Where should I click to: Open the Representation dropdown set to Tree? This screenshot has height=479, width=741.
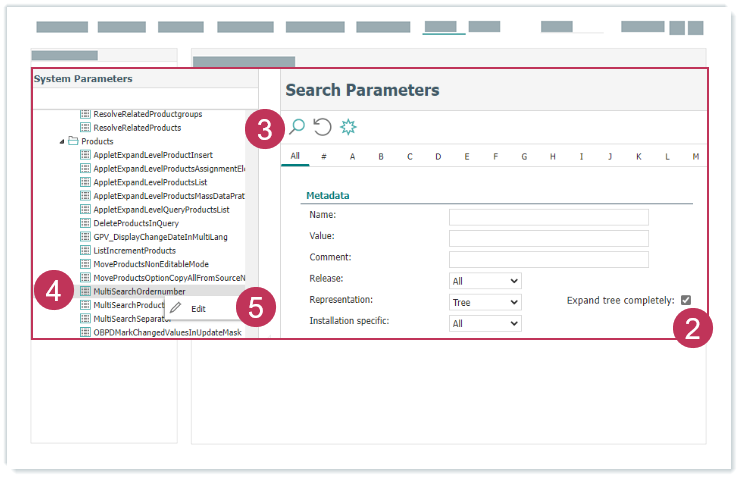[x=485, y=302]
